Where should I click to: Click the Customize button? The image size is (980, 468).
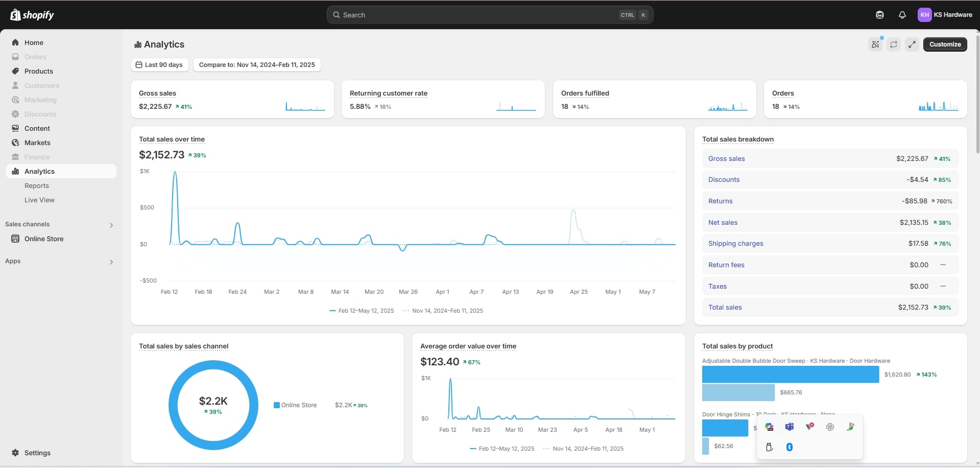(945, 44)
